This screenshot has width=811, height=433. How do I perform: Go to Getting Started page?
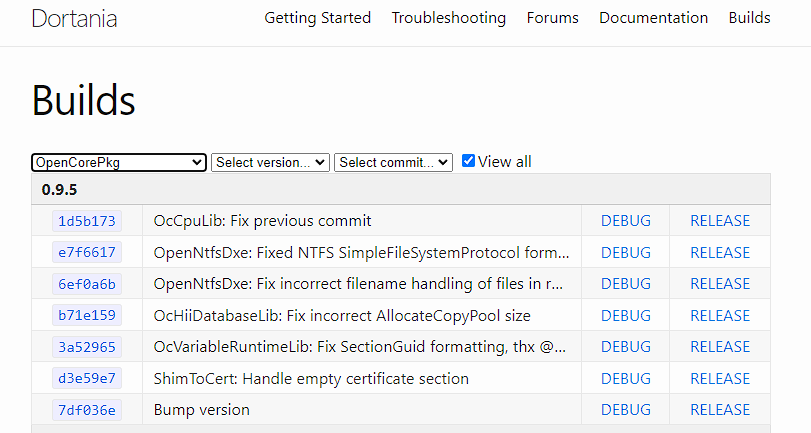317,18
